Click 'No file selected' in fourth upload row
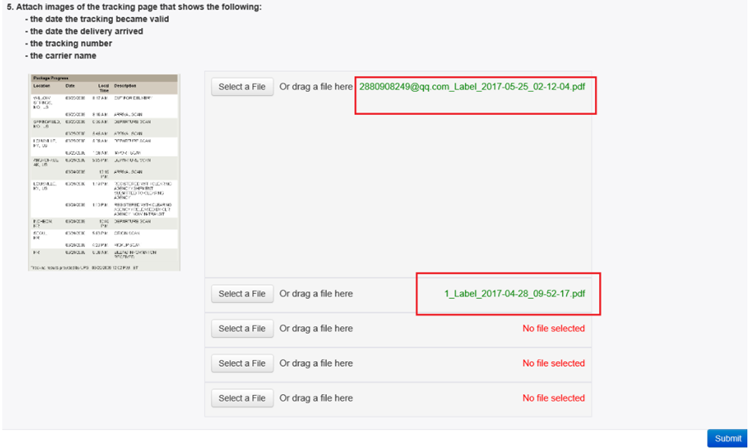Viewport: 750px width, 448px height. click(x=553, y=364)
